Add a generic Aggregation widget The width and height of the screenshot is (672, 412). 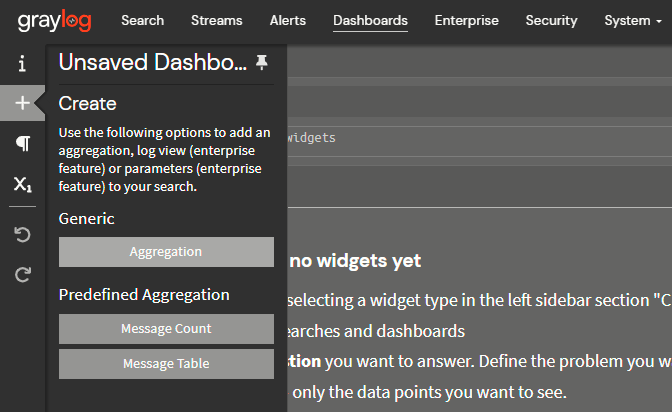click(x=166, y=252)
